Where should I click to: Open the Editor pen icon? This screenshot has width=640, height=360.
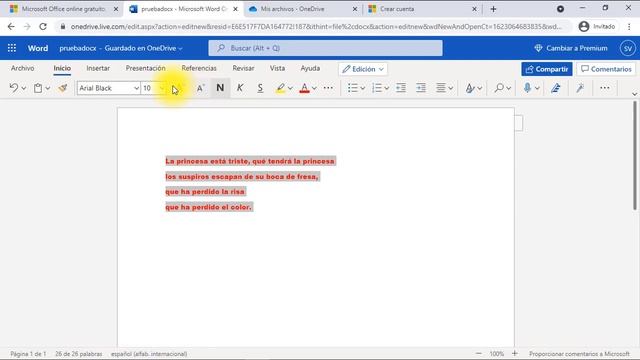556,88
